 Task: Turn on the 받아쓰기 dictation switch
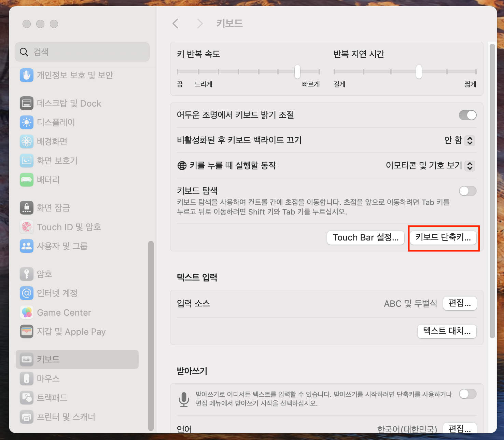[468, 394]
